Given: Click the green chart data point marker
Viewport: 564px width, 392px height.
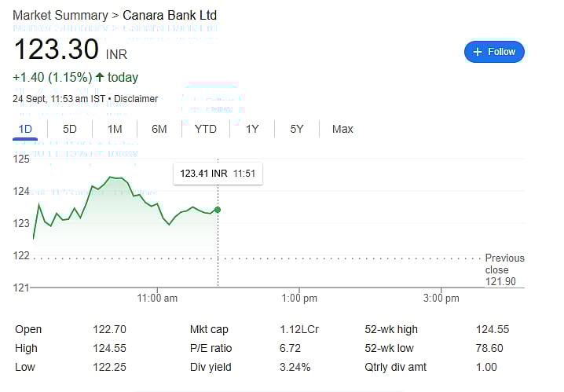Looking at the screenshot, I should (218, 210).
